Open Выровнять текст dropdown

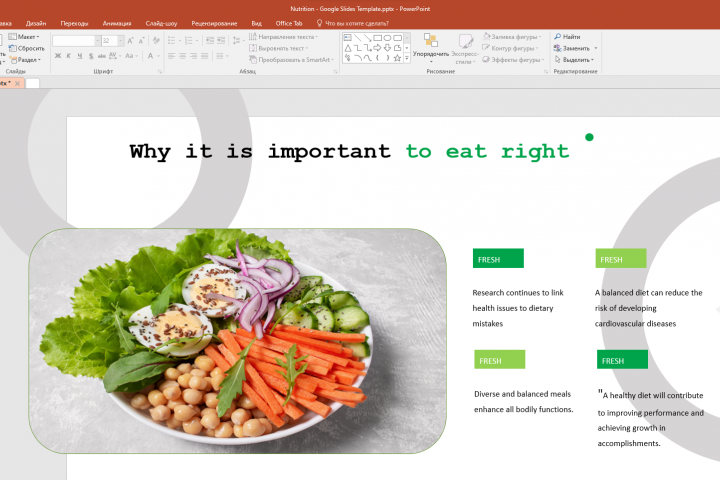tap(278, 48)
